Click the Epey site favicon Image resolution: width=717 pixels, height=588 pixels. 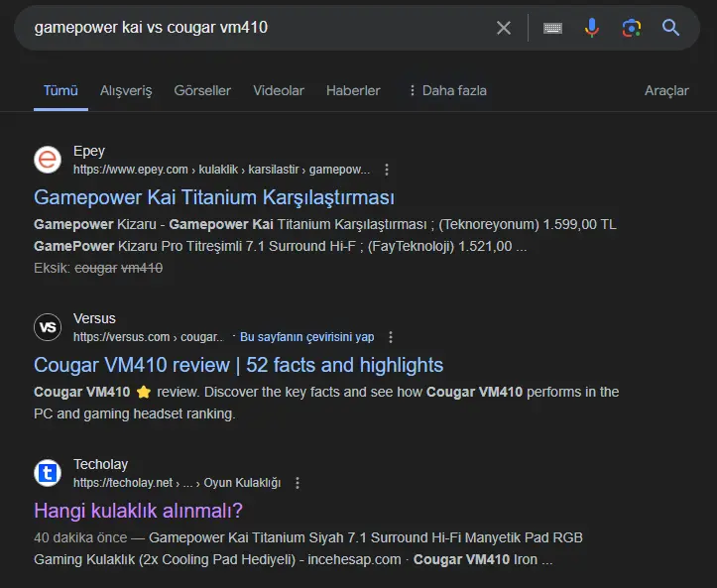point(48,160)
